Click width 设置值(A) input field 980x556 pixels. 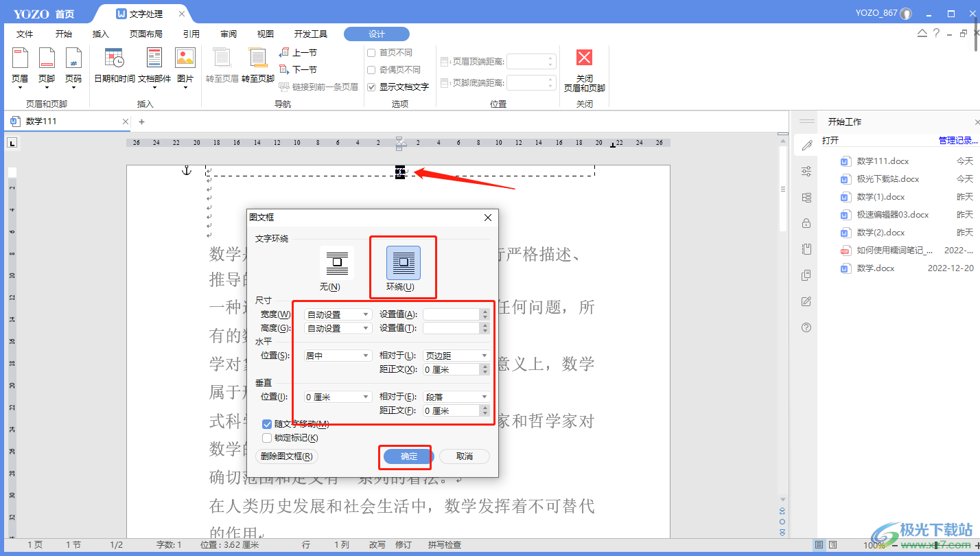coord(452,314)
